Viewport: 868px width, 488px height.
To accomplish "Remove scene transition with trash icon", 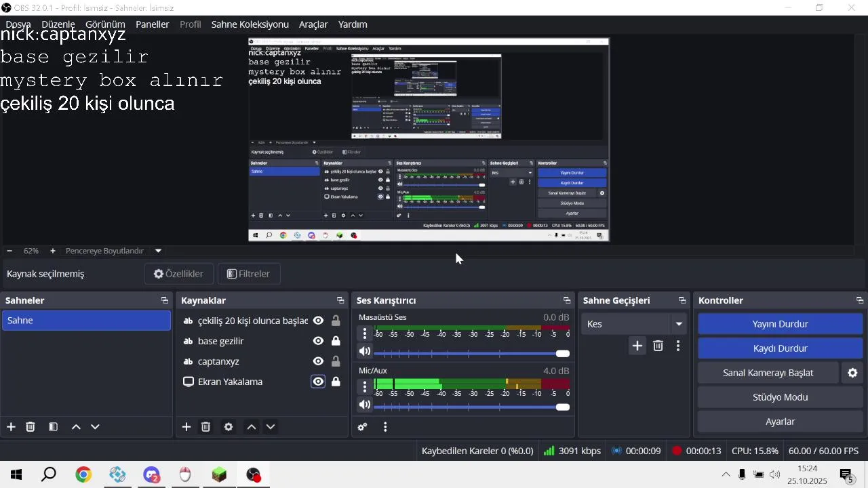I will coord(658,346).
